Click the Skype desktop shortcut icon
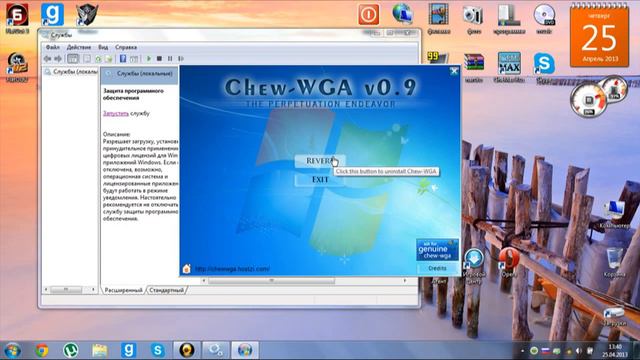Viewport: 640px width, 360px height. point(544,64)
